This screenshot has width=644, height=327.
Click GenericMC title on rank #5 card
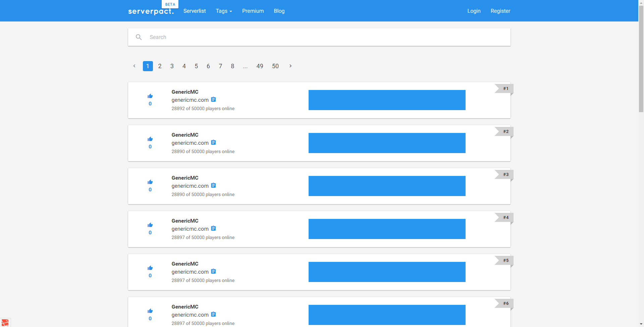coord(185,264)
